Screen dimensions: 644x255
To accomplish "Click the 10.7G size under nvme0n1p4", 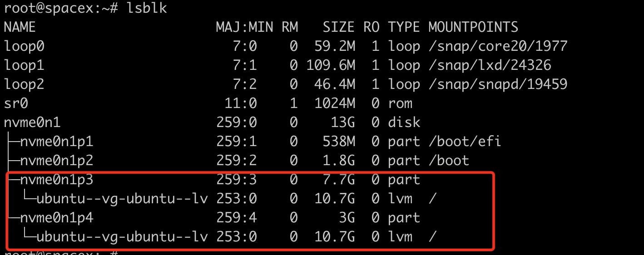I will pos(334,237).
